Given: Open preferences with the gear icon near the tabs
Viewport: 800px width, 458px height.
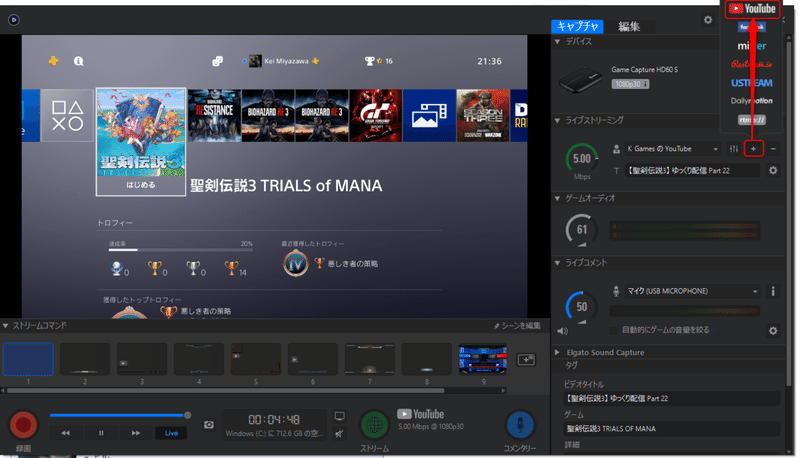Looking at the screenshot, I should coord(708,20).
